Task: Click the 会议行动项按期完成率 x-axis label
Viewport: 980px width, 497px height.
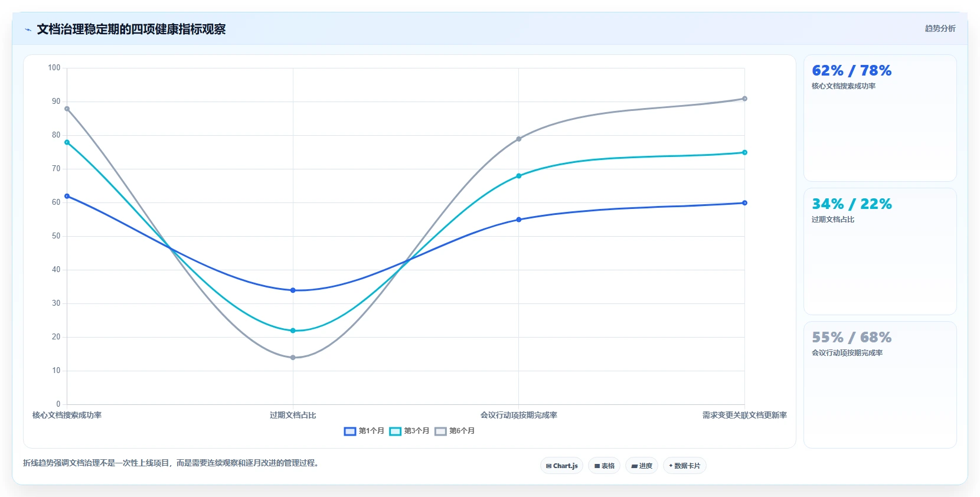Action: (x=519, y=416)
